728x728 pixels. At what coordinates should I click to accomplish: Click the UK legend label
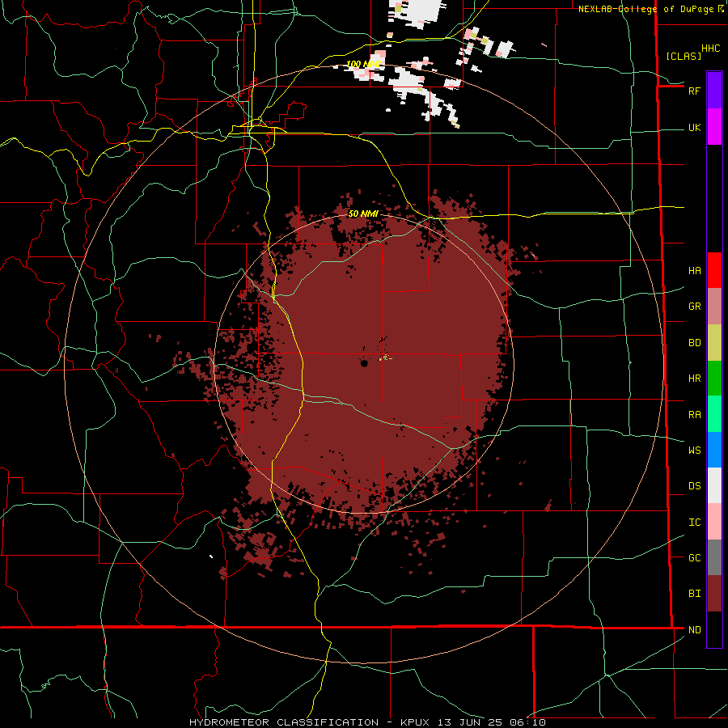click(694, 128)
